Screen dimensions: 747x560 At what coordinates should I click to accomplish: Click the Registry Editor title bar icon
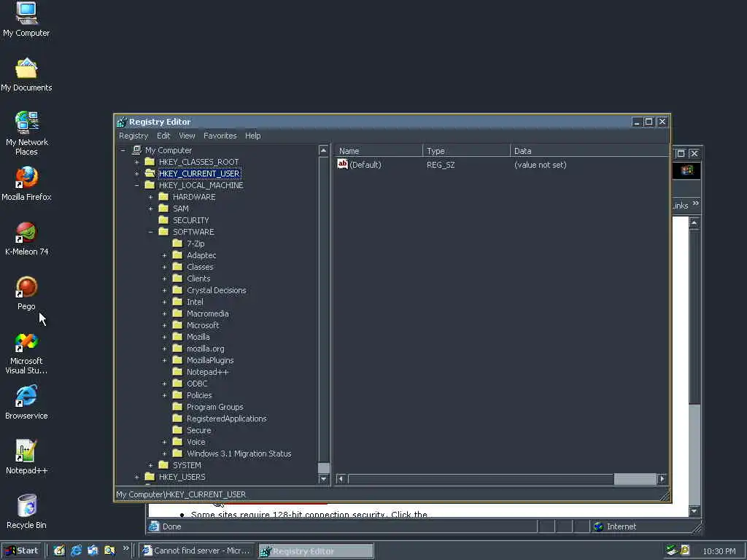122,122
